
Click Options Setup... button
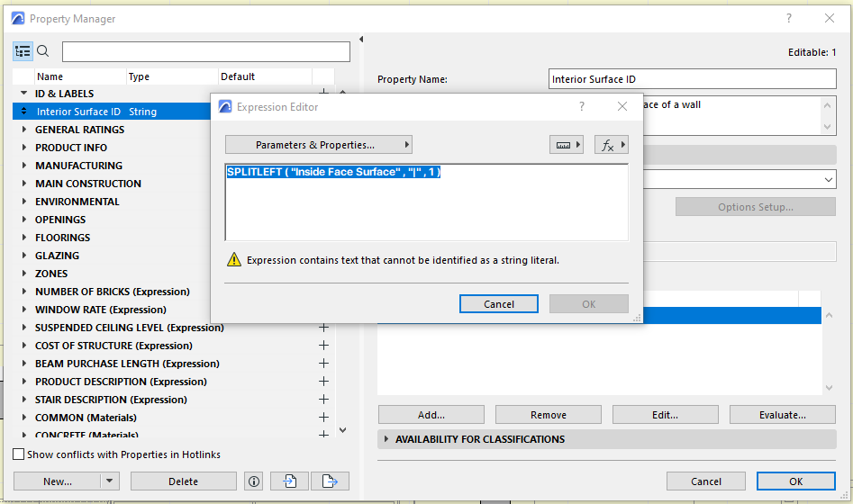[x=756, y=207]
